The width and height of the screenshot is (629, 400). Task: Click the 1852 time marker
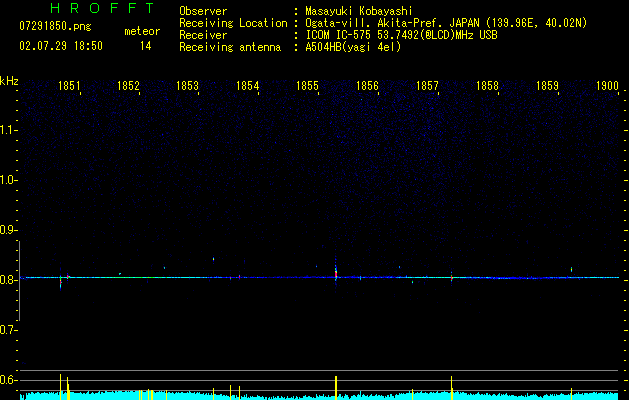point(128,85)
